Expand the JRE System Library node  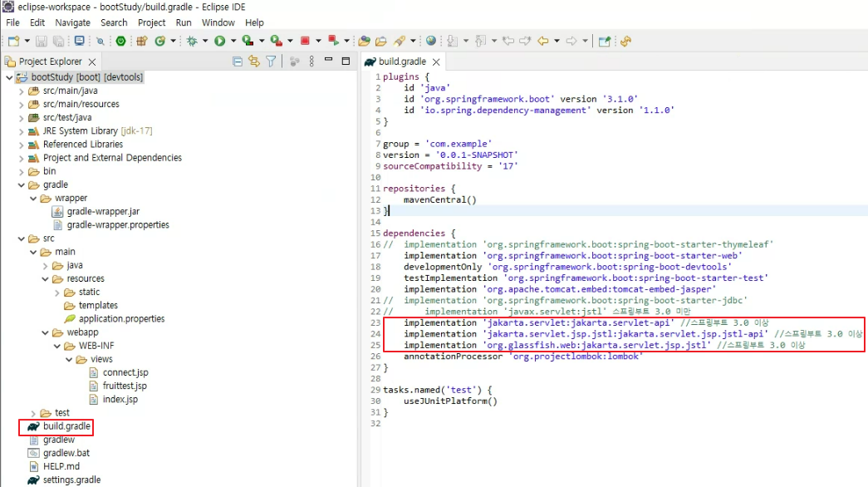(21, 131)
